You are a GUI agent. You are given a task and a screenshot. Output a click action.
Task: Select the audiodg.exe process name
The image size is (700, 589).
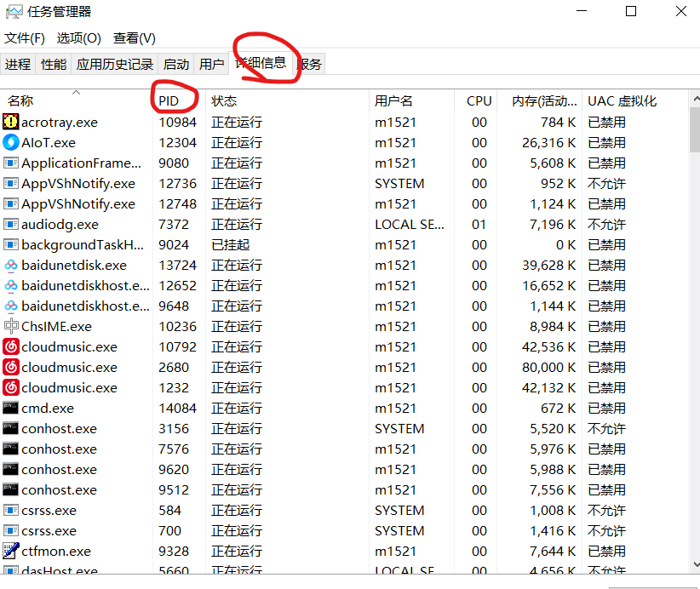(60, 224)
